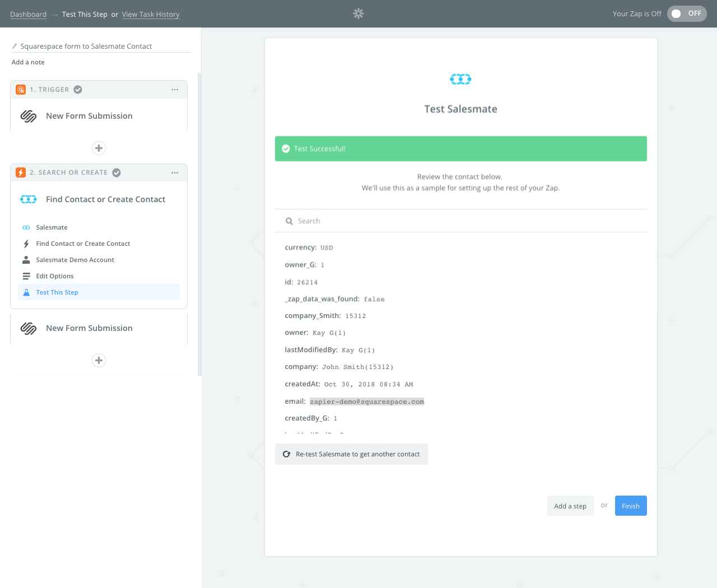Viewport: 717px width, 588px height.
Task: Re-test Salesmate to get another contact
Action: tap(351, 454)
